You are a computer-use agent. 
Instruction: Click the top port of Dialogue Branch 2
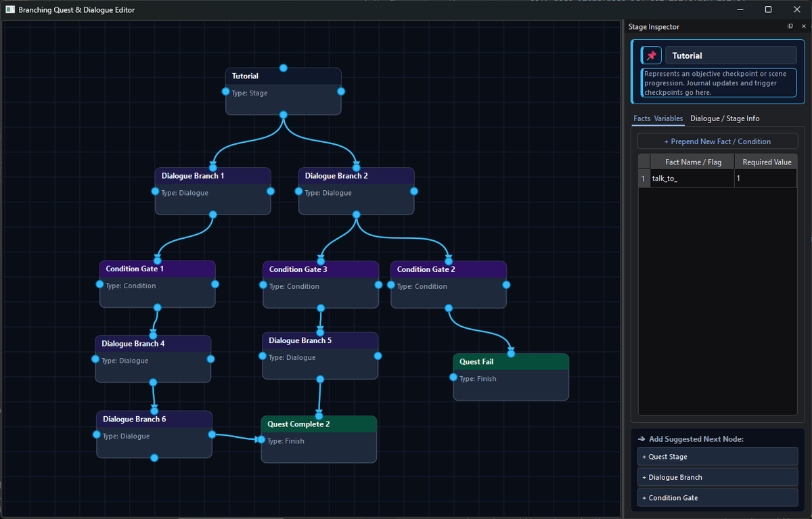[x=357, y=168]
